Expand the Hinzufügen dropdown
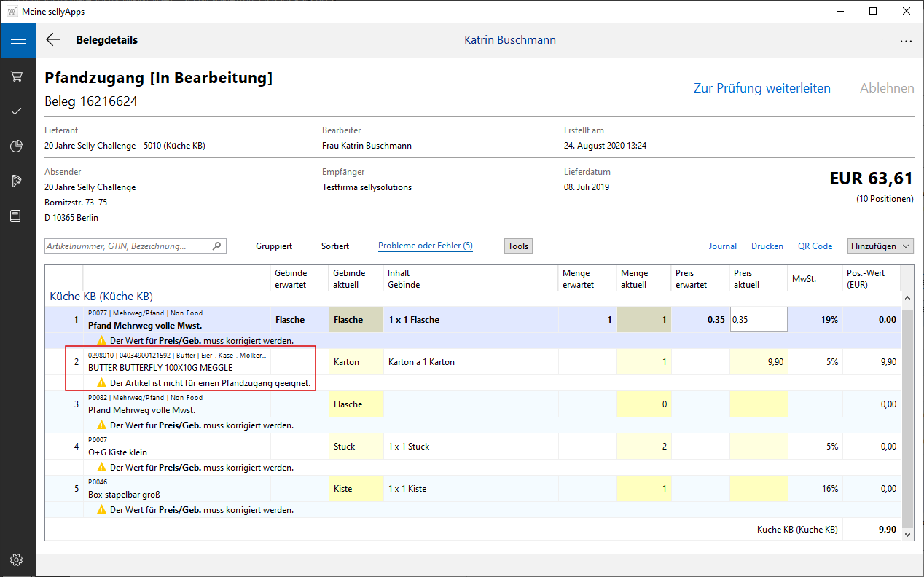This screenshot has height=577, width=924. (x=880, y=246)
